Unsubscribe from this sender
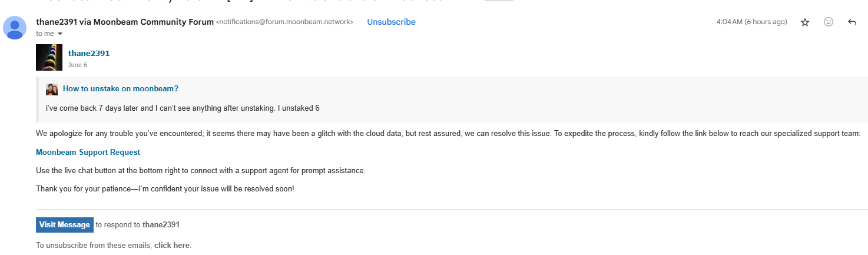Viewport: 868px width, 255px height. tap(391, 22)
